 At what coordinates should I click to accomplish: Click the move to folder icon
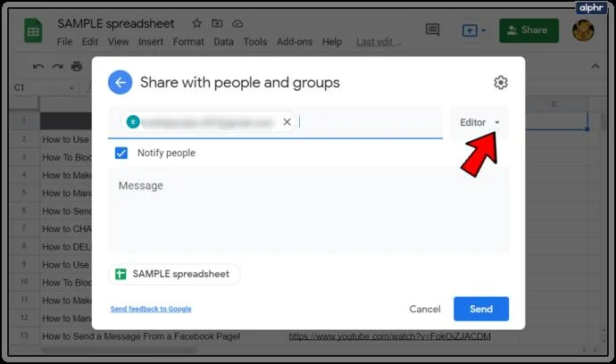217,23
